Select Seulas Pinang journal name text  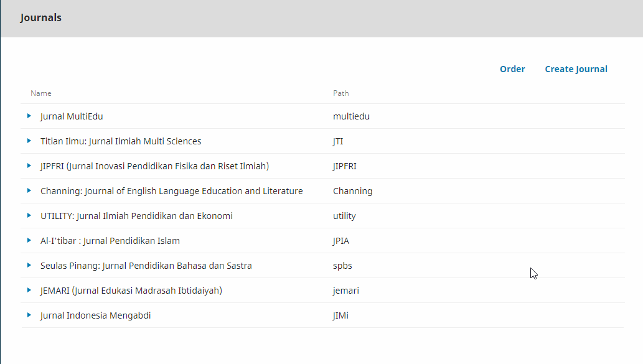tap(146, 266)
